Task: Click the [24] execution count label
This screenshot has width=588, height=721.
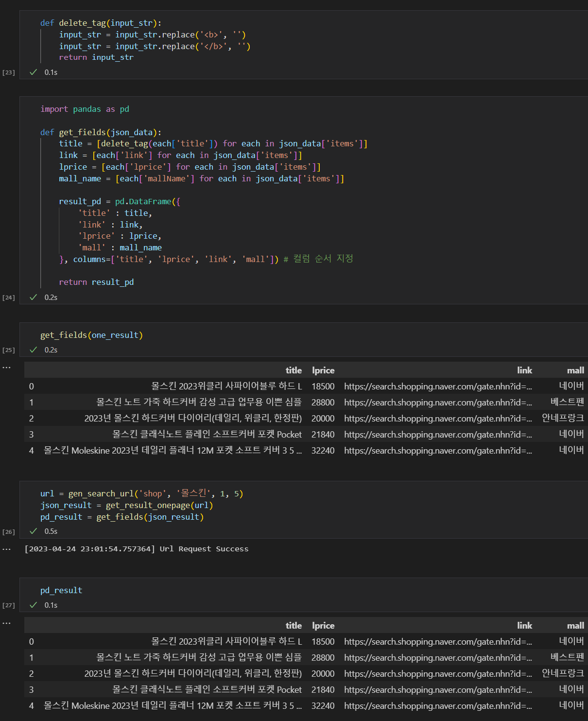Action: pyautogui.click(x=9, y=298)
